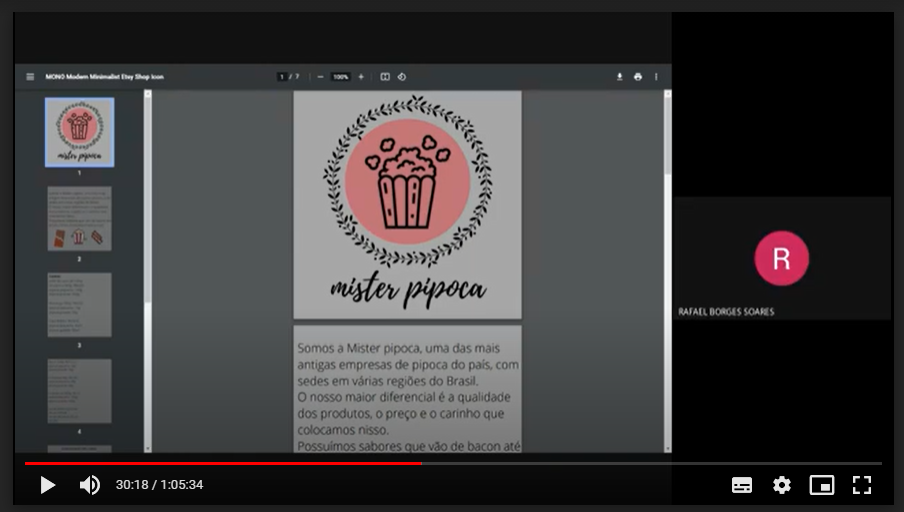Click the PDF page number field
This screenshot has height=512, width=904.
283,77
